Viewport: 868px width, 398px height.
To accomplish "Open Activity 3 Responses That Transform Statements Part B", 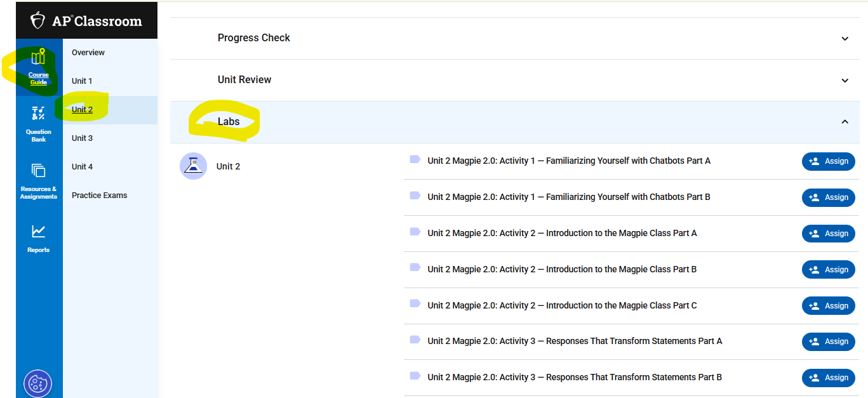I will coord(575,378).
